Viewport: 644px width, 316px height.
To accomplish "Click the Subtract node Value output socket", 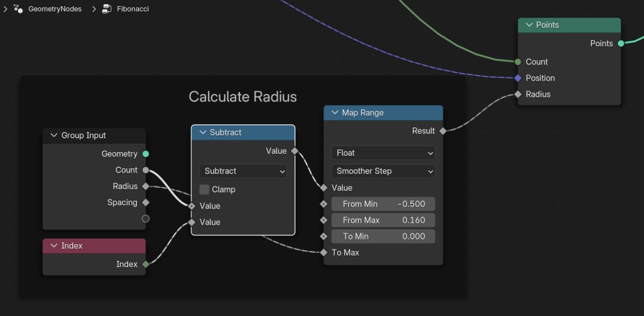I will (x=294, y=151).
